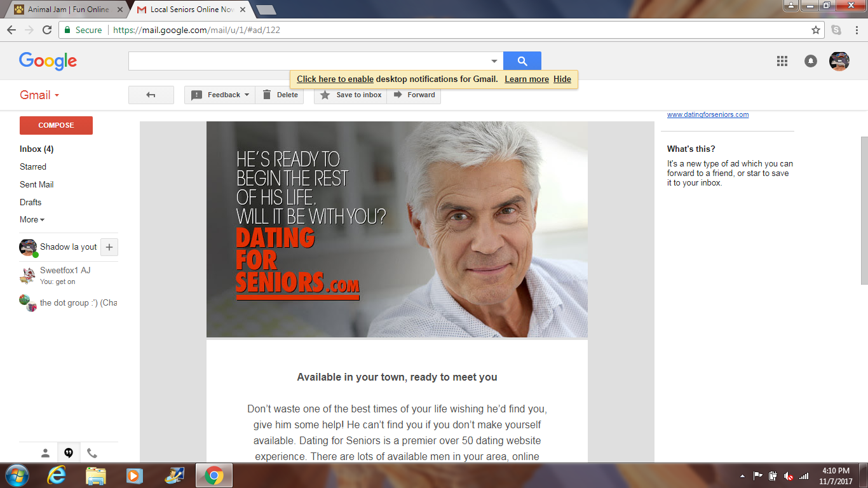Click here to enable notifications link
Viewport: 868px width, 488px height.
335,79
